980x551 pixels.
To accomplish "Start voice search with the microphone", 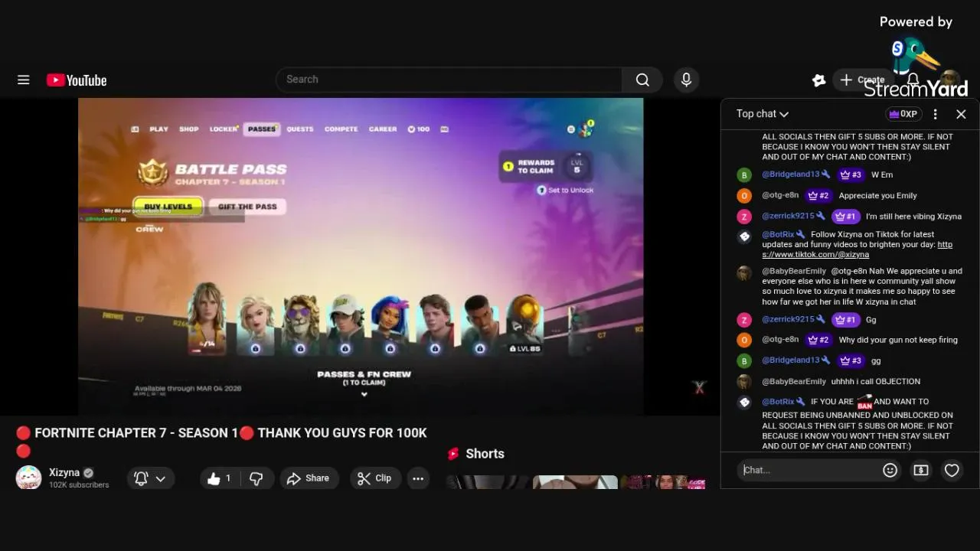I will tap(686, 80).
